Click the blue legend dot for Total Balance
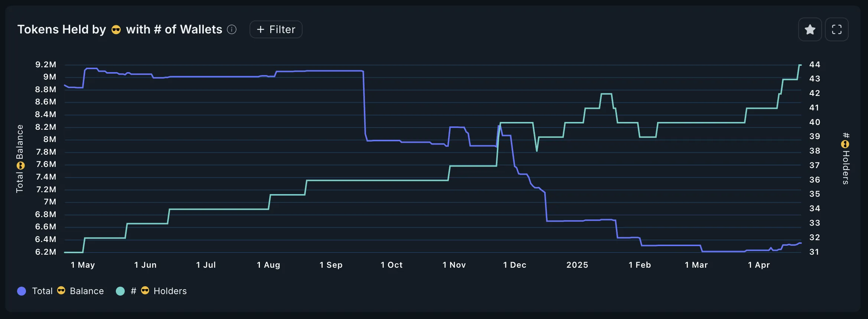This screenshot has width=868, height=319. 22,291
